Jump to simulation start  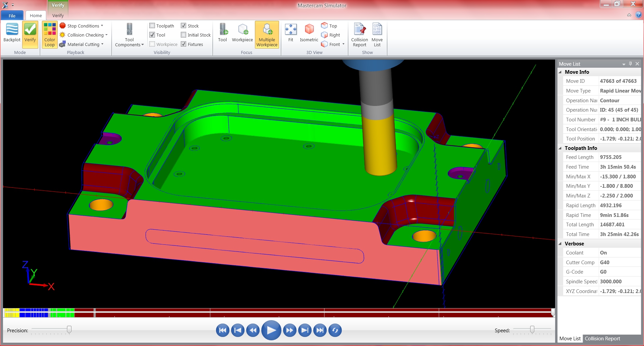click(223, 330)
